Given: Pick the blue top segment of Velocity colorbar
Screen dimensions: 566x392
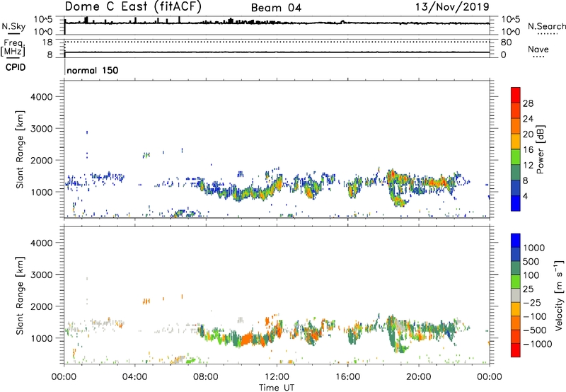Looking at the screenshot, I should coord(516,241).
